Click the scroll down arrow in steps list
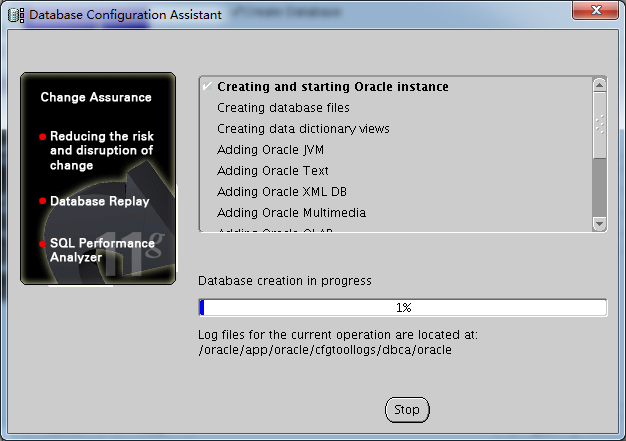 (x=599, y=223)
